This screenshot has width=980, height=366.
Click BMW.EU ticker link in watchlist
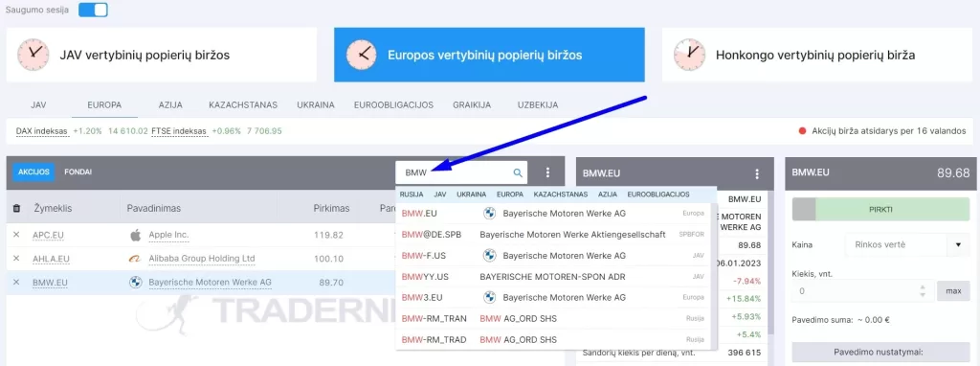click(50, 283)
